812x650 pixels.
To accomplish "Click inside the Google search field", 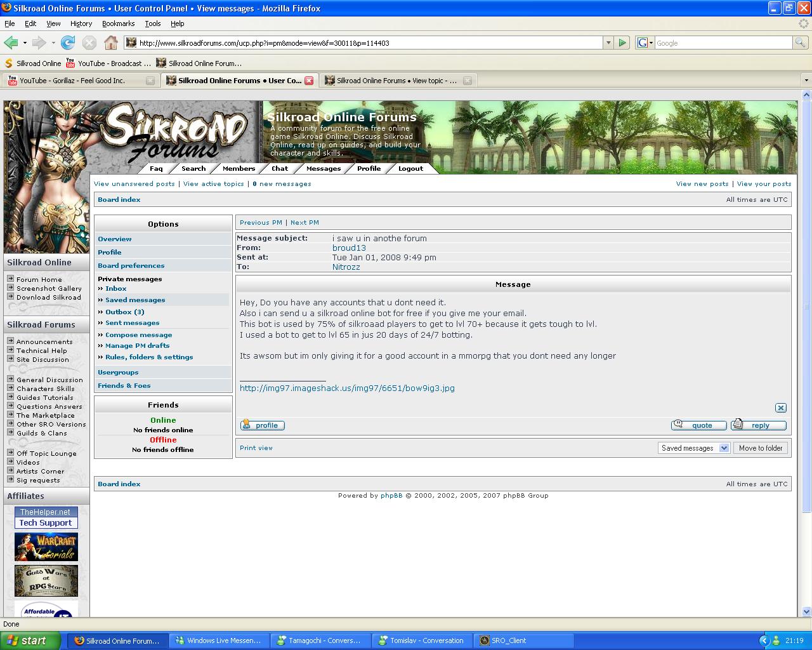I will [x=722, y=43].
